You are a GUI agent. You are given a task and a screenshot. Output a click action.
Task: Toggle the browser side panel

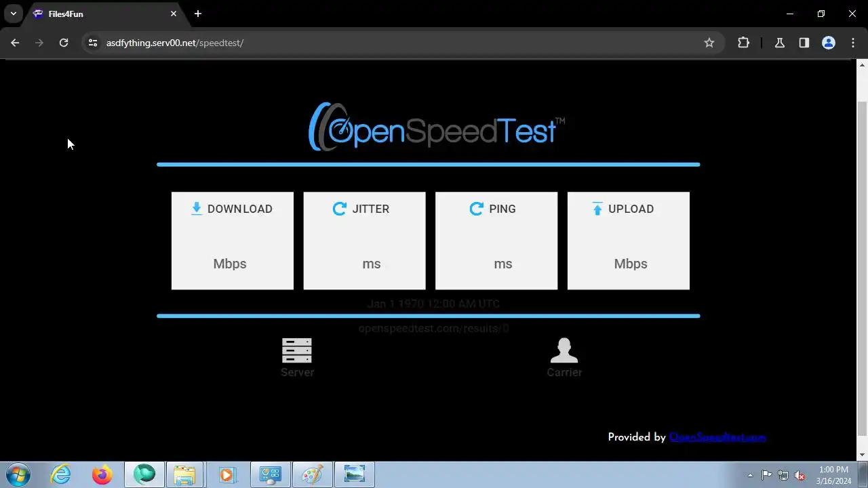click(804, 43)
